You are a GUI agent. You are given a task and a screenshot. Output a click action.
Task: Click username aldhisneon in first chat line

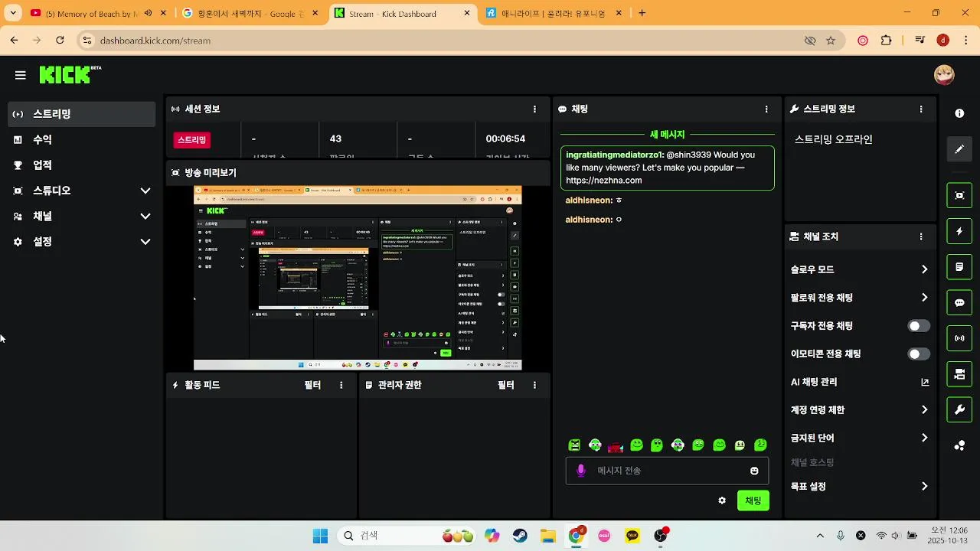(x=589, y=201)
